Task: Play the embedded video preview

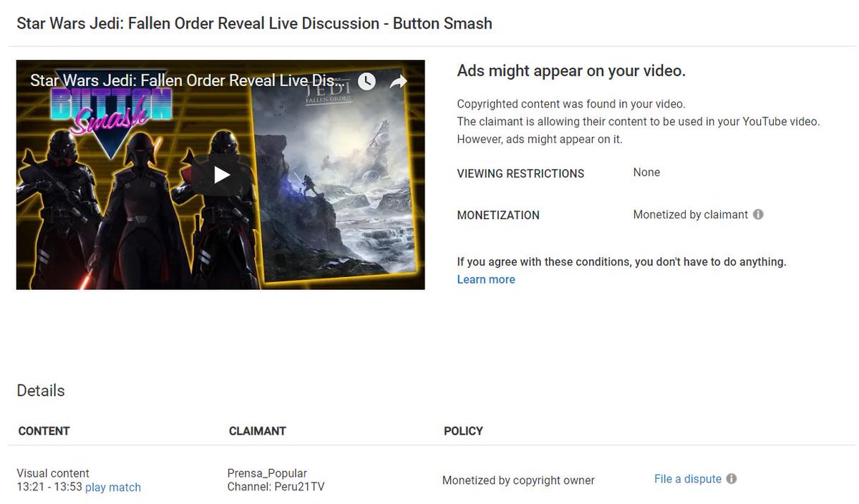Action: click(221, 175)
